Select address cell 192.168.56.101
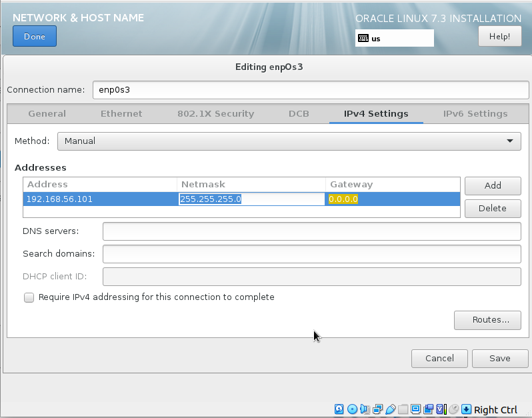This screenshot has width=532, height=418. pyautogui.click(x=100, y=199)
